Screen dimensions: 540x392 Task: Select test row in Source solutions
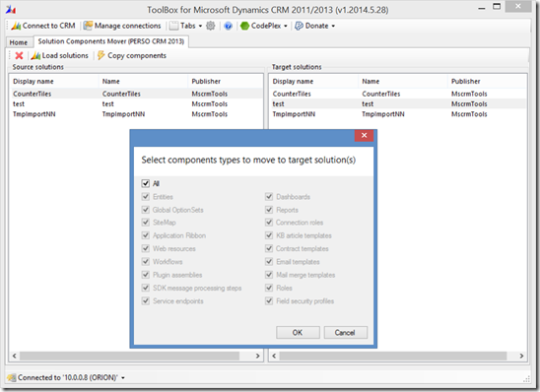136,104
